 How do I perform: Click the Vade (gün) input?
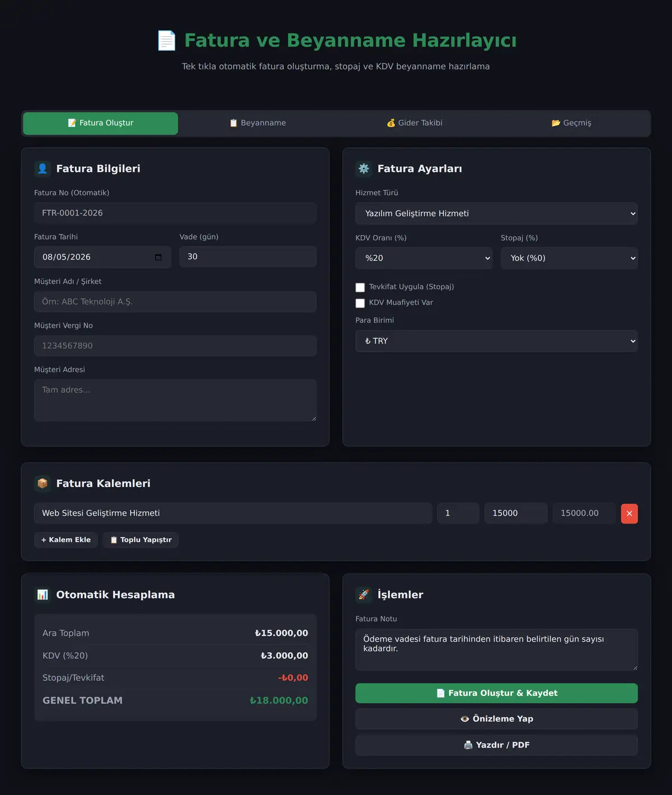248,257
